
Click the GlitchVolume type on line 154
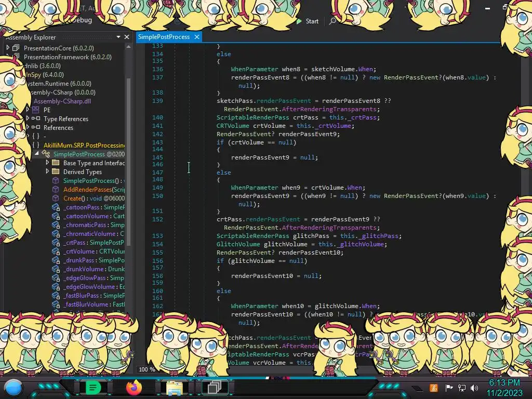238,244
